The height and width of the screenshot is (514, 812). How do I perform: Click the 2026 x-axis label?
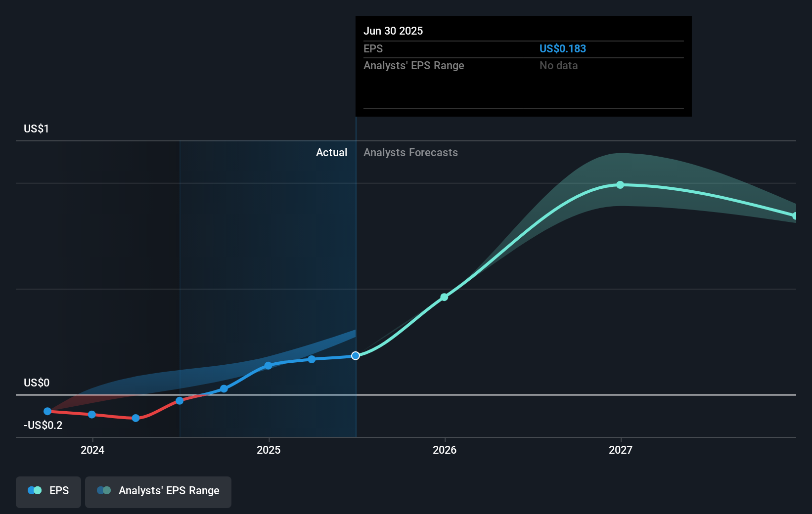click(x=445, y=450)
